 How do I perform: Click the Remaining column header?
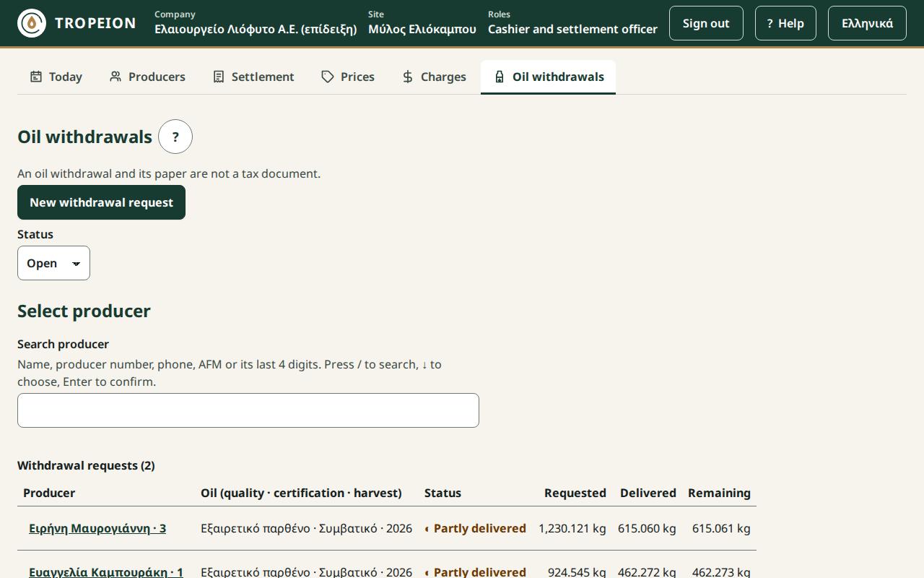click(719, 493)
